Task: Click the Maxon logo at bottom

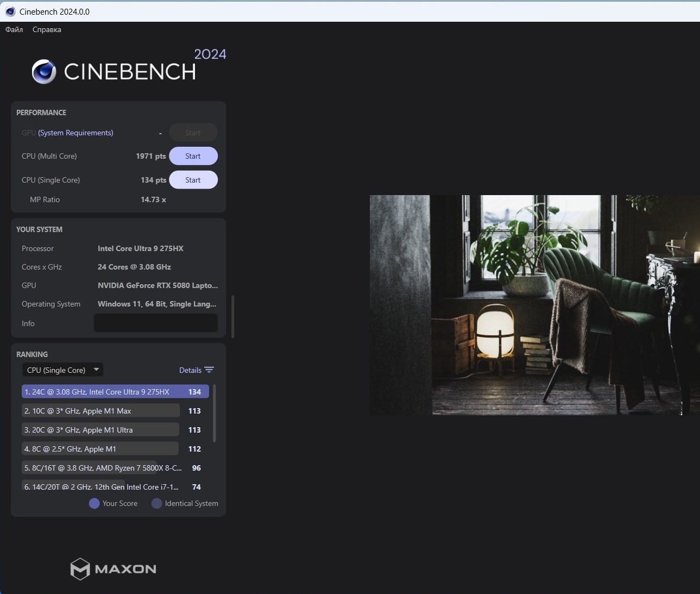Action: [x=113, y=569]
